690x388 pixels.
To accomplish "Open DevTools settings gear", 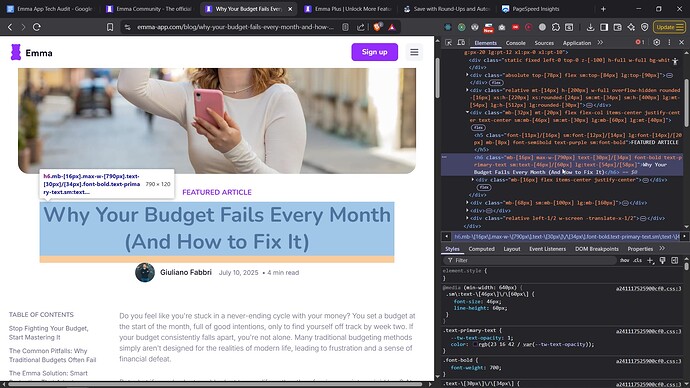I will point(657,42).
